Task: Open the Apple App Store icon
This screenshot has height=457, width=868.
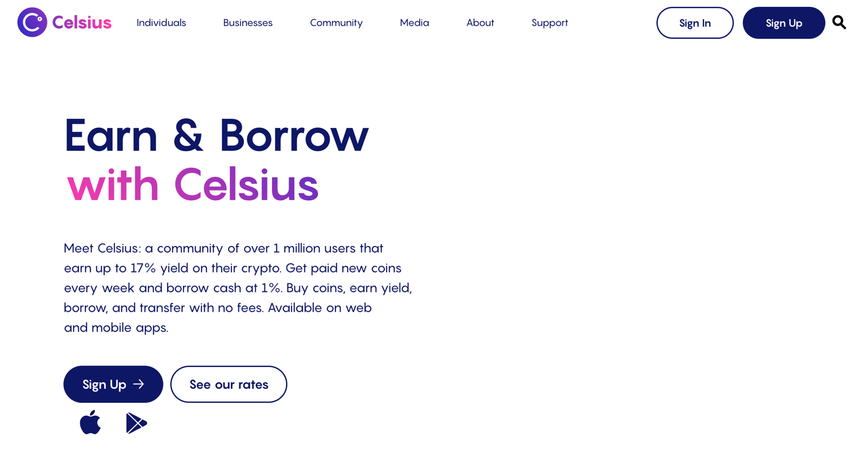Action: (90, 422)
